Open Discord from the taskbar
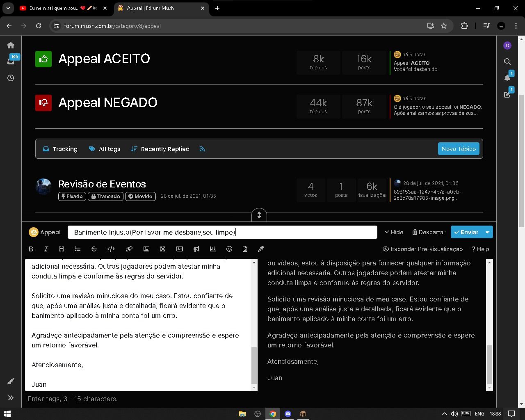This screenshot has height=420, width=525. coord(288,413)
